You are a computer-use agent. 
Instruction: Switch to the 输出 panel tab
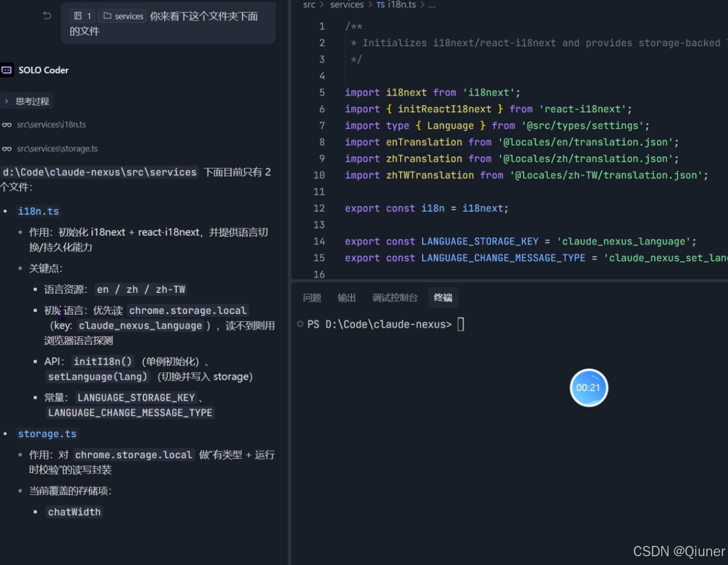coord(346,297)
